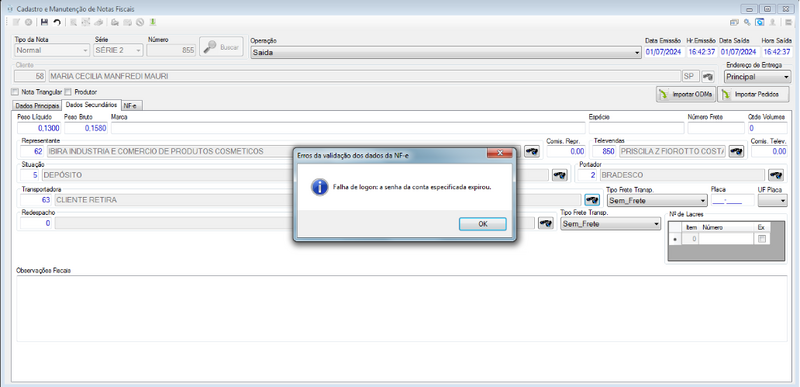Click Importar ODMs button
The image size is (800, 387).
point(686,94)
